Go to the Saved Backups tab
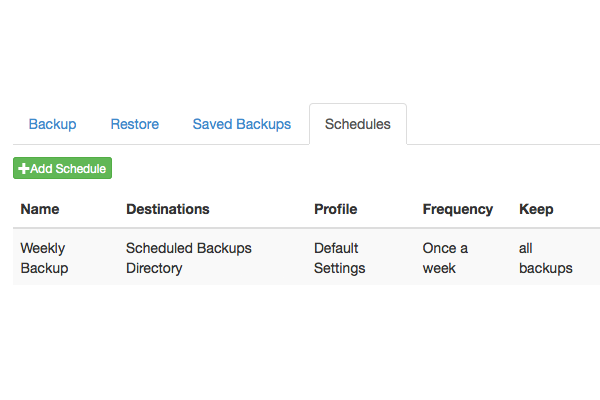Viewport: 600px width, 400px height. coord(242,124)
